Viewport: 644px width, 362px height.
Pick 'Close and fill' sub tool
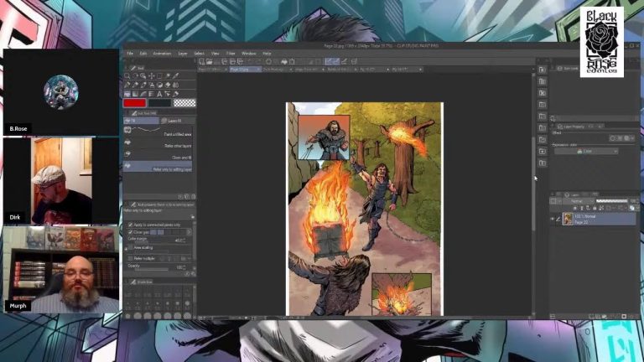158,156
